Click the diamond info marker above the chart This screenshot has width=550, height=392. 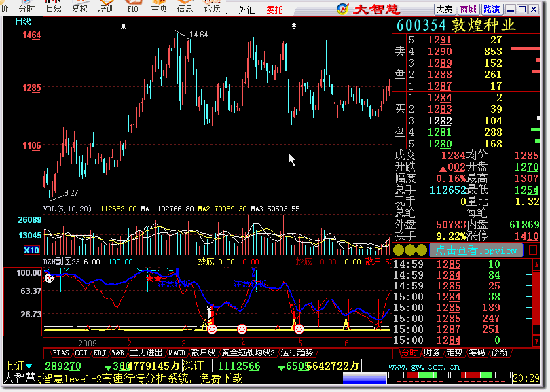point(294,26)
